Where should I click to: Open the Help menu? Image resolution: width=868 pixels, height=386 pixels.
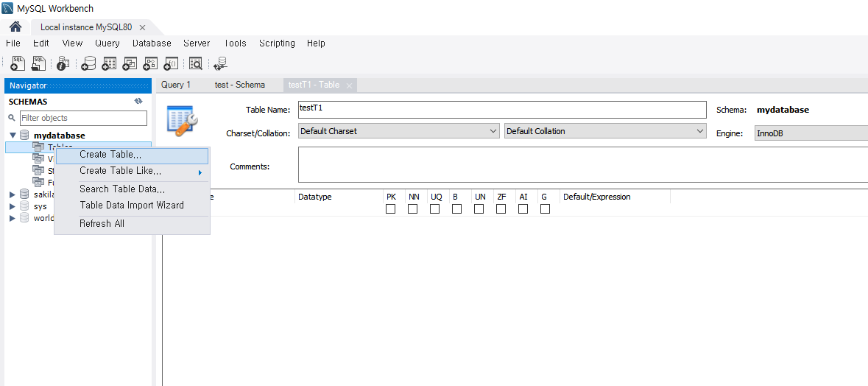pos(316,43)
